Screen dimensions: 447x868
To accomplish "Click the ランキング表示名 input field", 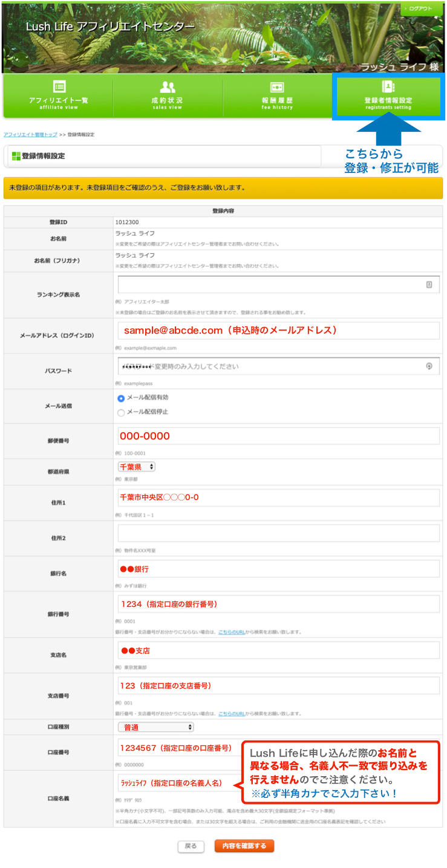I will point(278,285).
